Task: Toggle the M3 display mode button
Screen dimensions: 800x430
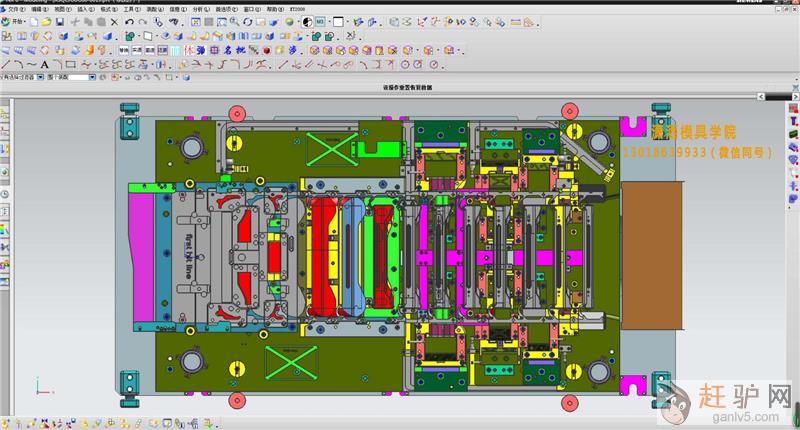Action: (320, 21)
